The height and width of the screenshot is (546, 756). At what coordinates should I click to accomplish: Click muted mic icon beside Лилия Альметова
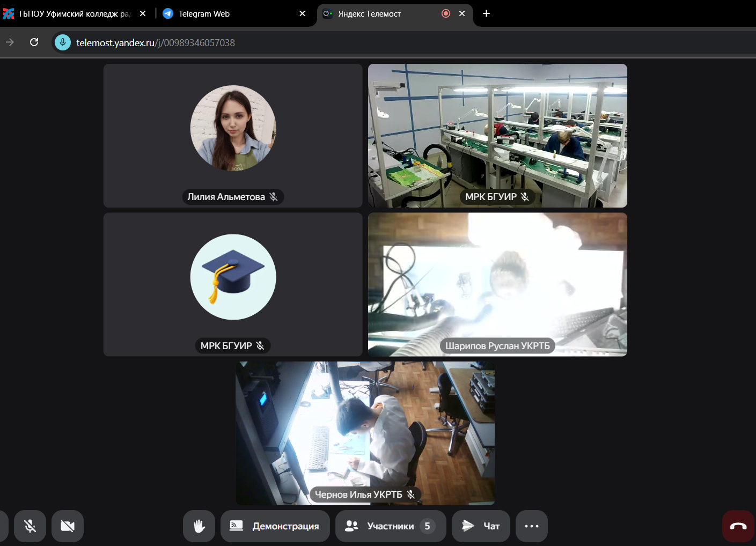tap(274, 197)
